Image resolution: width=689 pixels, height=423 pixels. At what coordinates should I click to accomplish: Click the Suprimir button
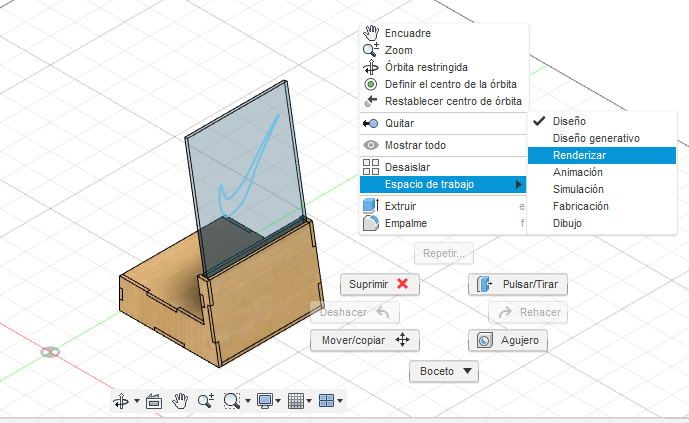[x=380, y=284]
